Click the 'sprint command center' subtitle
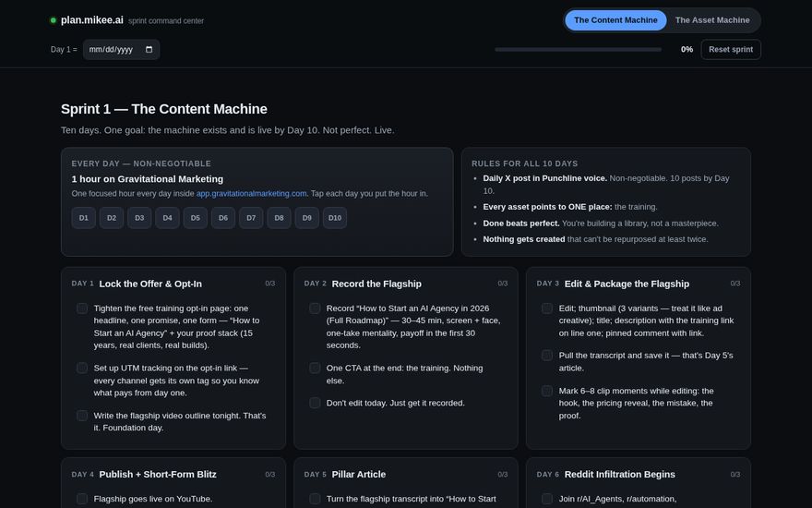The width and height of the screenshot is (812, 508). tap(166, 20)
